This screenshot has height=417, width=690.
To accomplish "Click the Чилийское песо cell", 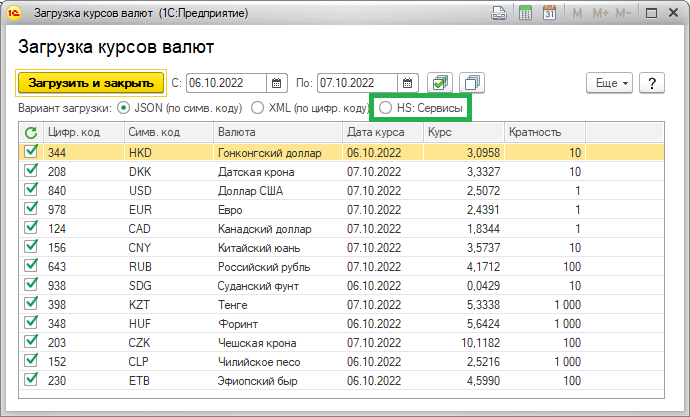I will [x=278, y=362].
